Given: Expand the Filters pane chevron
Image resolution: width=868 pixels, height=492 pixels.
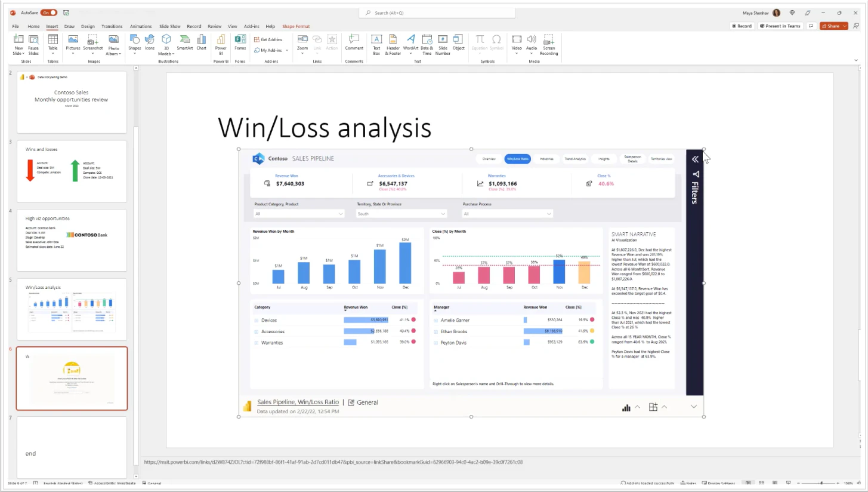Looking at the screenshot, I should (695, 159).
